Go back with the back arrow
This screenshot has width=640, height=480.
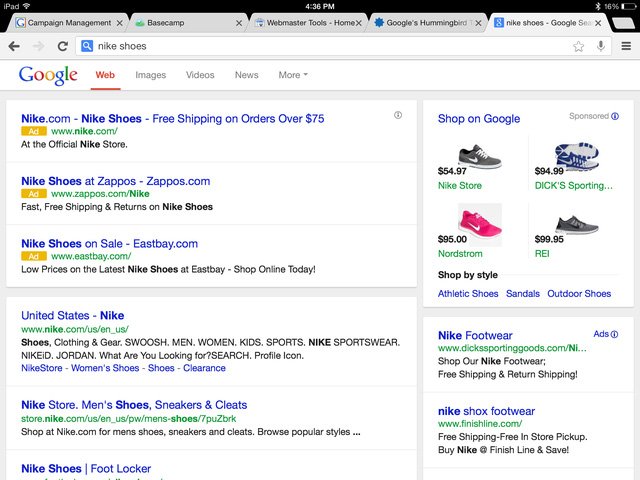14,46
